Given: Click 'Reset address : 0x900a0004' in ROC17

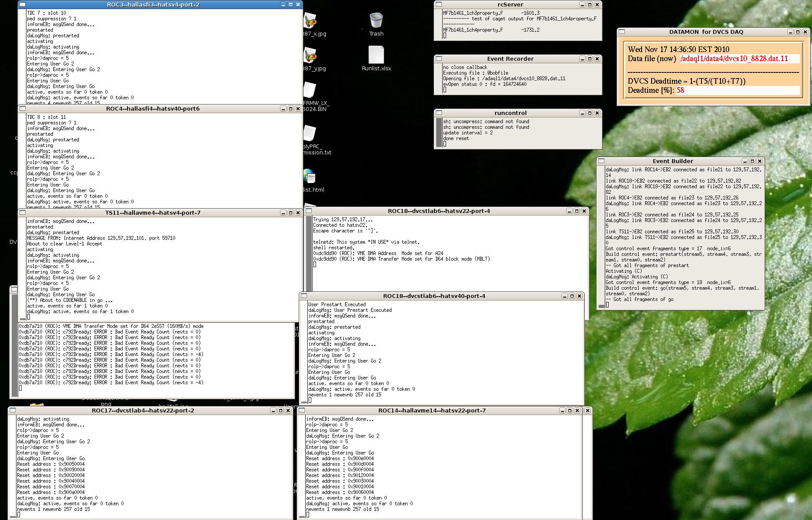Looking at the screenshot, I should (51, 492).
